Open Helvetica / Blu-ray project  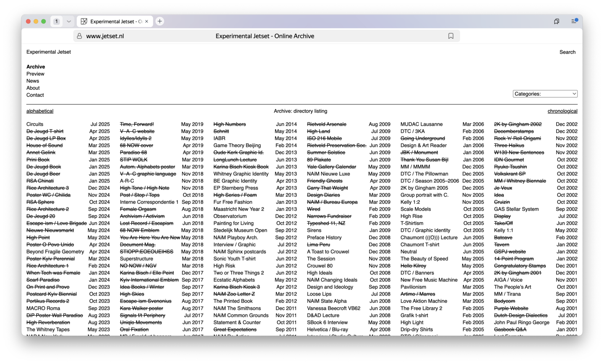328,330
